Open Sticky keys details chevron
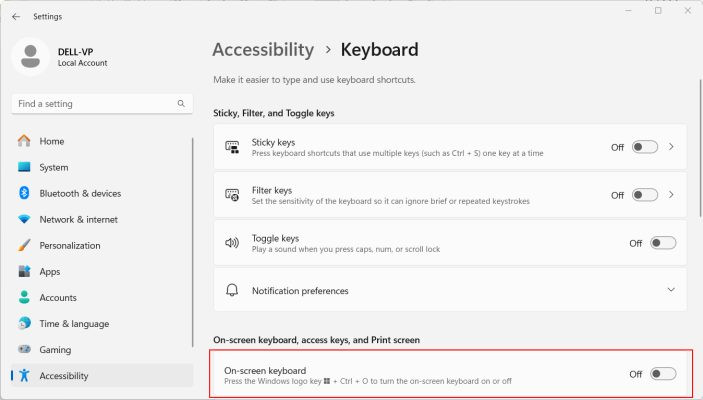This screenshot has width=703, height=400. tap(671, 147)
